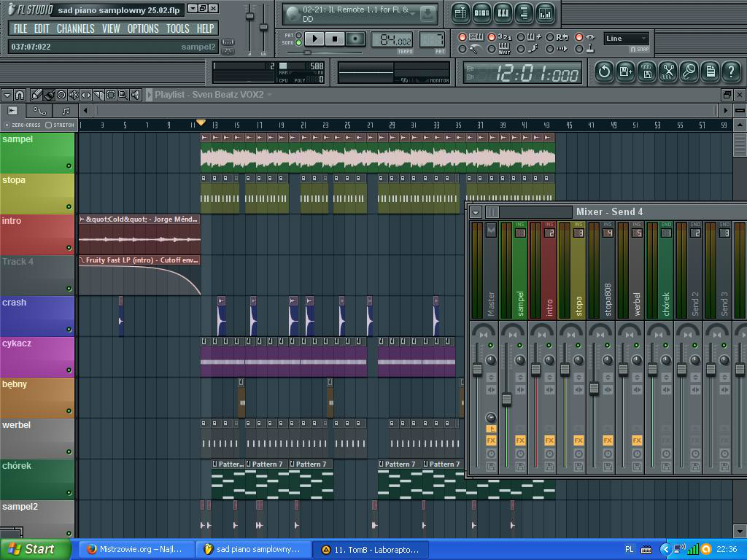Screen dimensions: 747x560
Task: View project info with the document icon
Action: coord(711,72)
